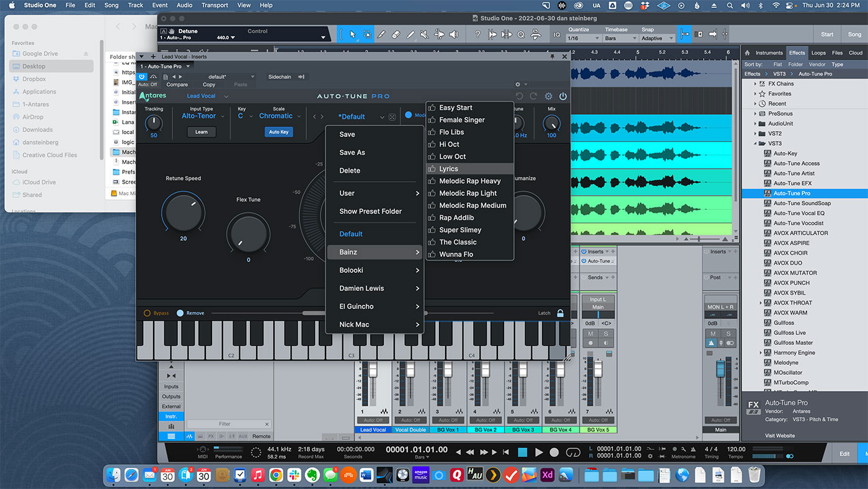The height and width of the screenshot is (489, 868).
Task: Toggle the plugin power button in Auto-Tune Pro
Action: pyautogui.click(x=563, y=96)
